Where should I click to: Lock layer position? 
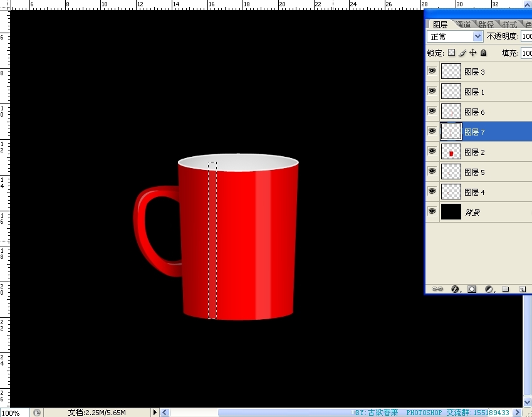click(x=473, y=53)
